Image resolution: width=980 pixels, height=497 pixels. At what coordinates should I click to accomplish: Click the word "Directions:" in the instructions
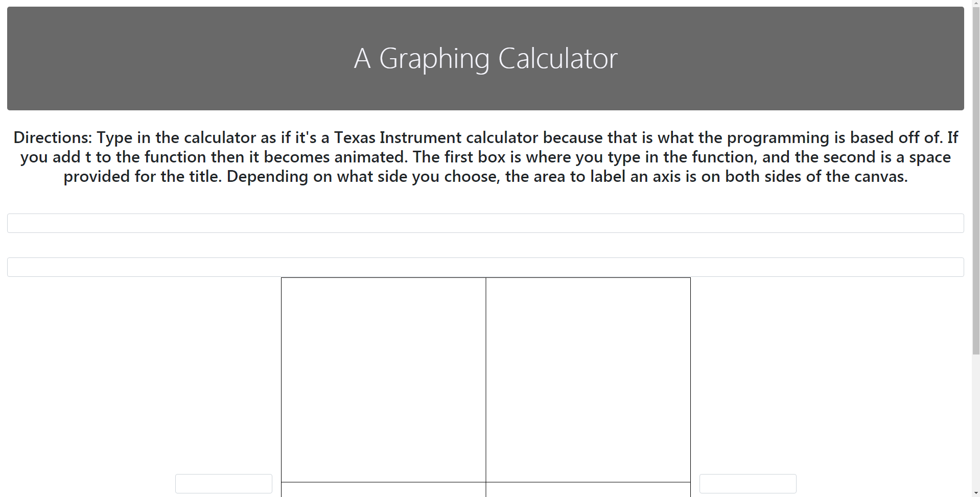[x=52, y=137]
